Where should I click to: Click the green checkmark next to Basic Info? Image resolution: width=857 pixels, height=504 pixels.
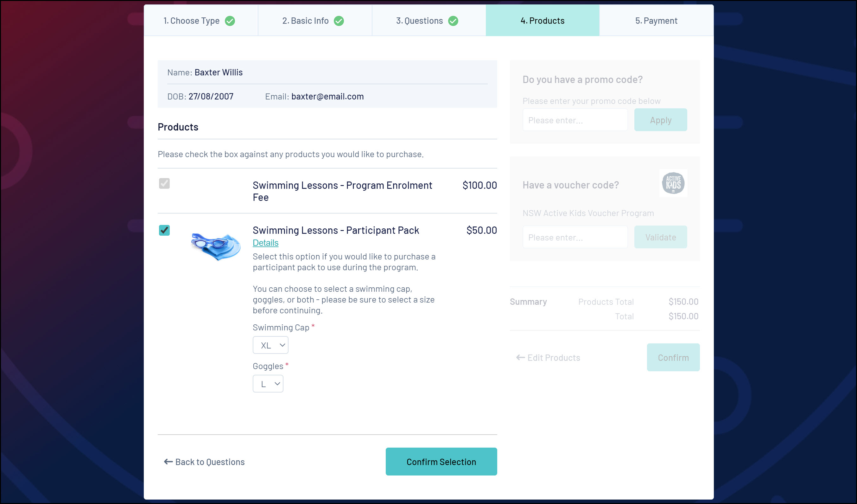click(x=339, y=21)
